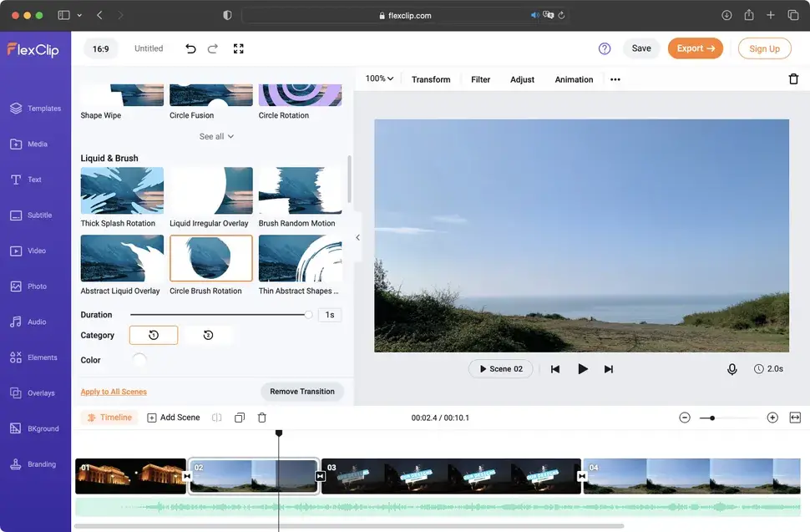Screen dimensions: 810x532
Task: Open the Elements sidebar section
Action: pos(35,357)
